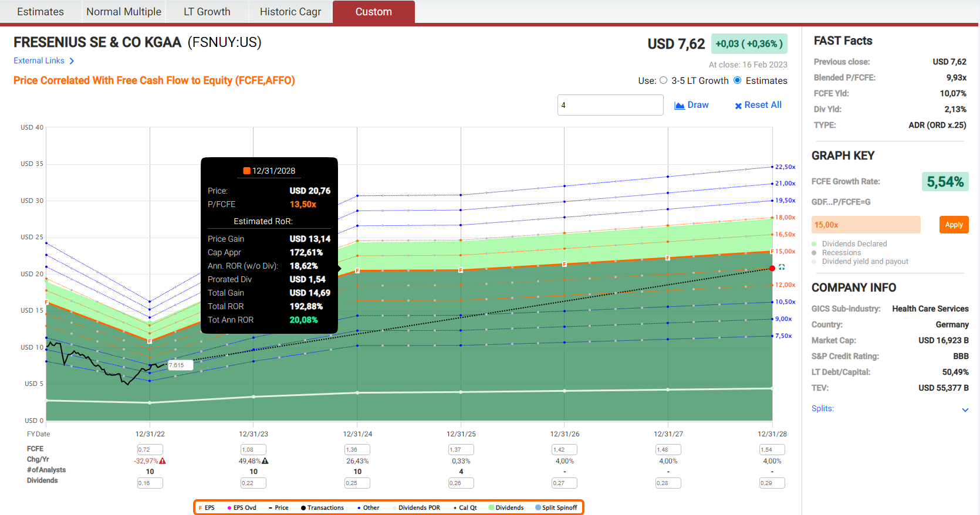The image size is (980, 515).
Task: Open the 15,00x P/FCFE multiple box
Action: 866,225
